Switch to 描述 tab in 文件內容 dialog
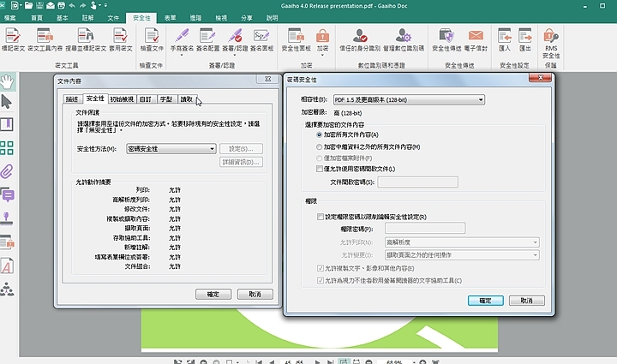 [x=72, y=99]
